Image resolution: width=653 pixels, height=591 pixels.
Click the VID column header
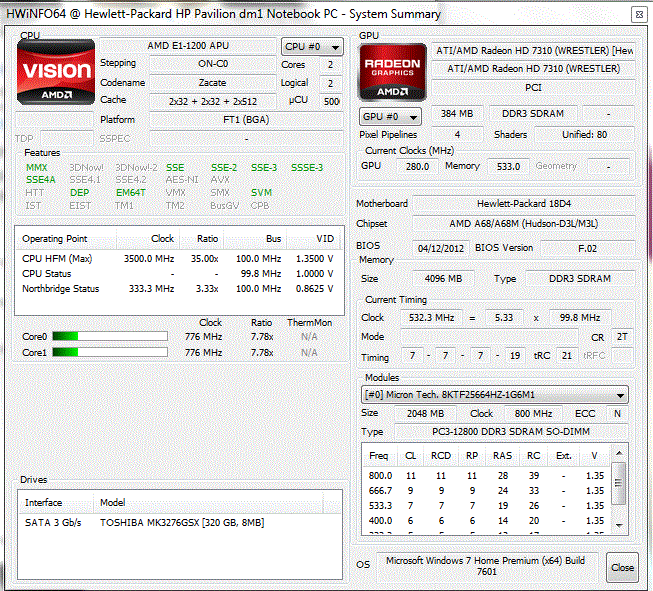click(x=315, y=239)
